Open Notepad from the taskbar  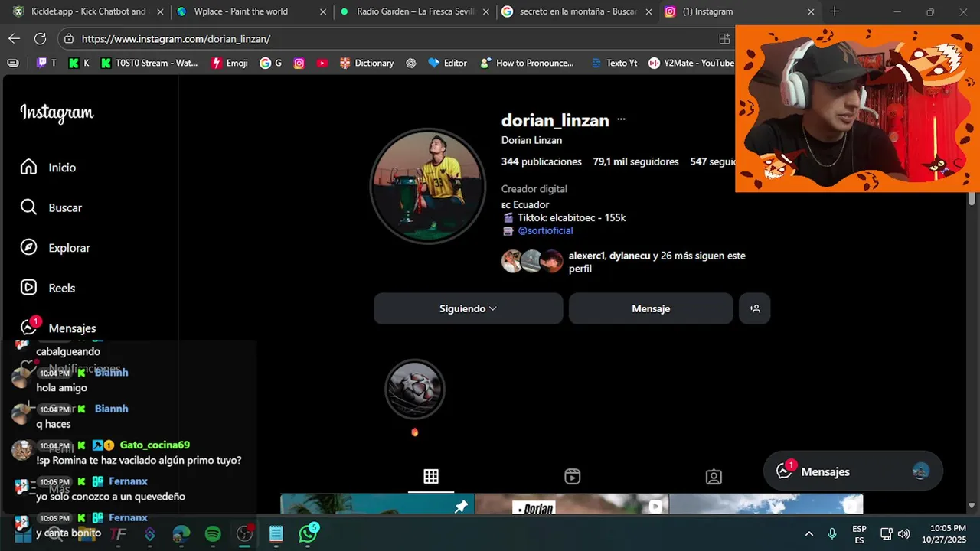[276, 533]
